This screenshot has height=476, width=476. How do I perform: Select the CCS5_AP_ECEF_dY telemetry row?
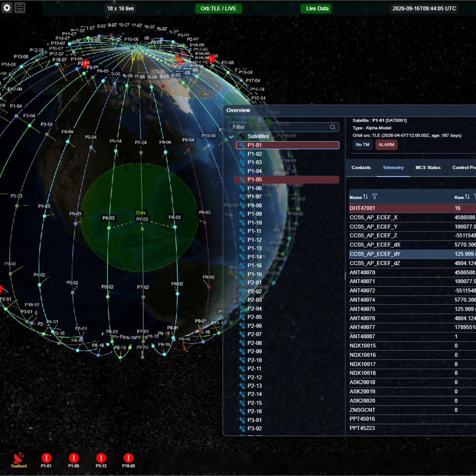(413, 254)
